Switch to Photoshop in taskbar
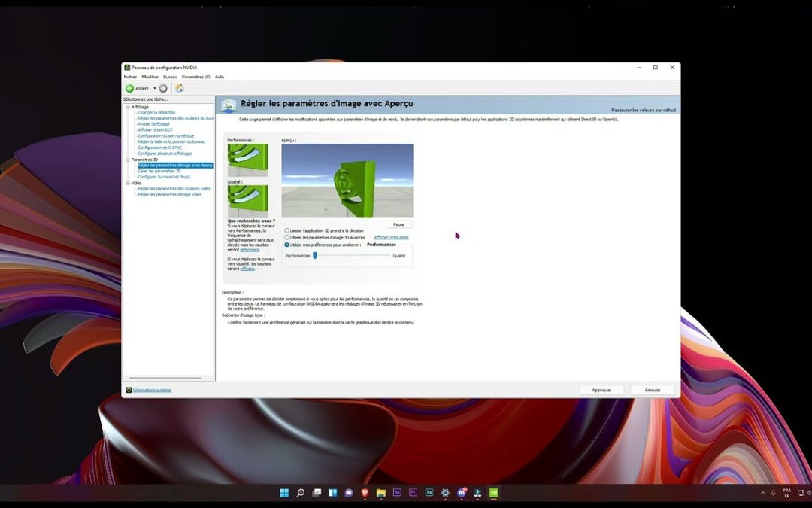Viewport: 812px width, 508px height. coord(429,492)
